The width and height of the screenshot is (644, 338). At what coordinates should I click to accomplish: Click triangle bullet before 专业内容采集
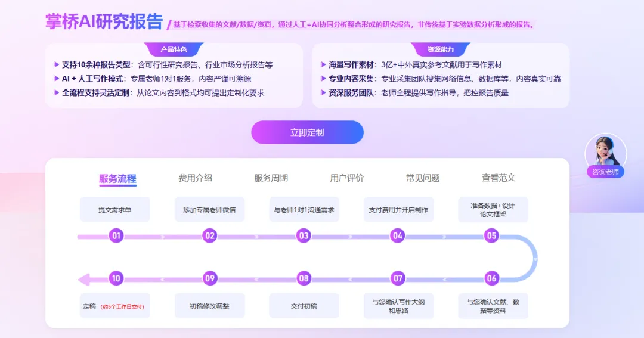(323, 79)
